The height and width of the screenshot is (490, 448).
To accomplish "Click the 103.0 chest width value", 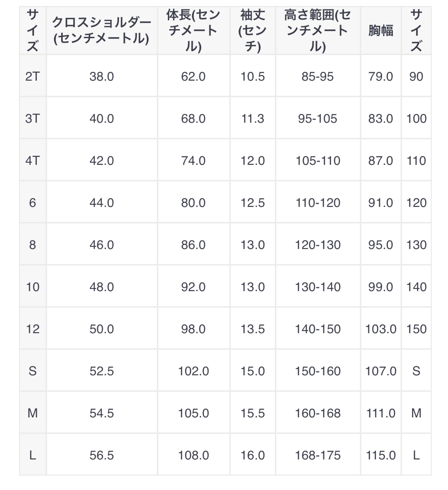I will [381, 329].
